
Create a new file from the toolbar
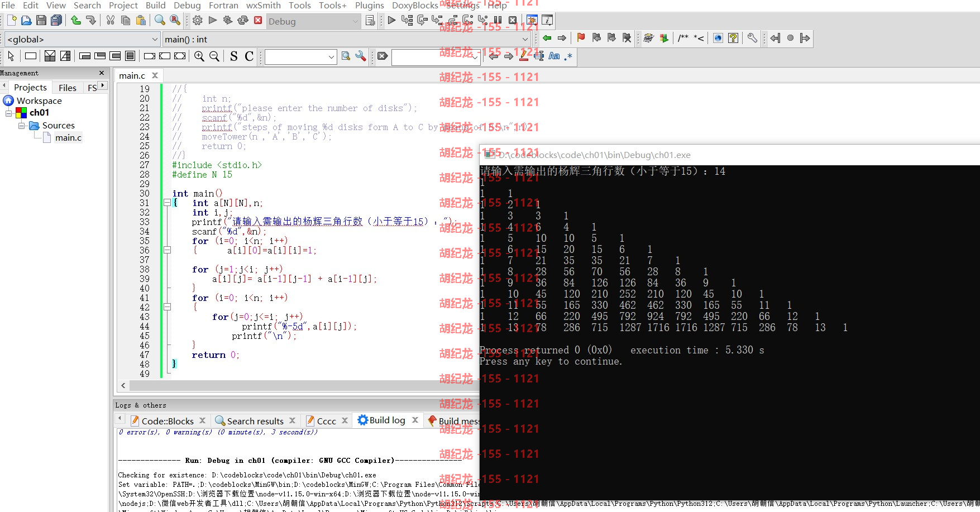(x=11, y=21)
